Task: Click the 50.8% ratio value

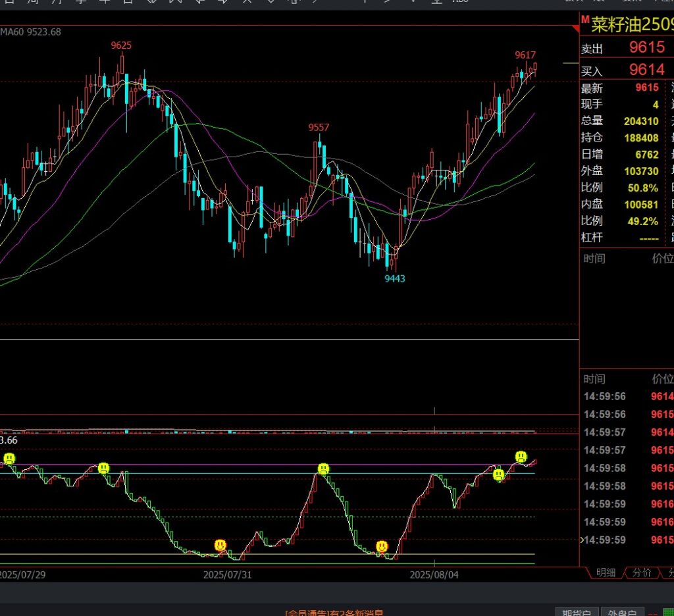Action: click(x=643, y=188)
